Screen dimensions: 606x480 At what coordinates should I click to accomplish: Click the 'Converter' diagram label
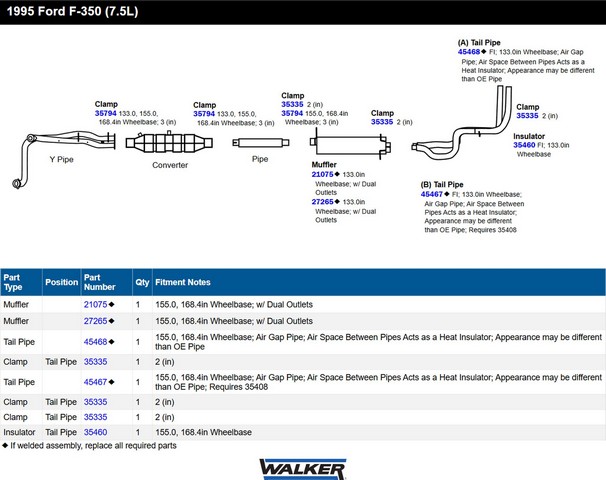pyautogui.click(x=170, y=165)
